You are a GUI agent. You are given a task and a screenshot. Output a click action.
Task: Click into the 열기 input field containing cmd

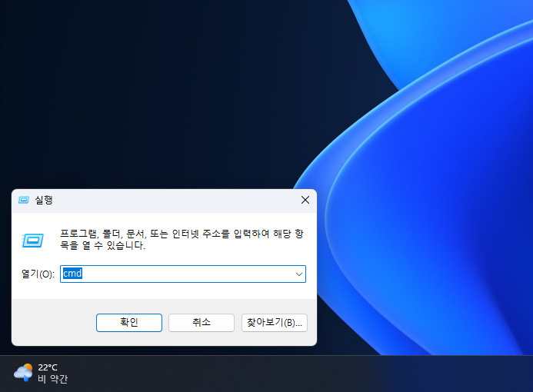(183, 274)
